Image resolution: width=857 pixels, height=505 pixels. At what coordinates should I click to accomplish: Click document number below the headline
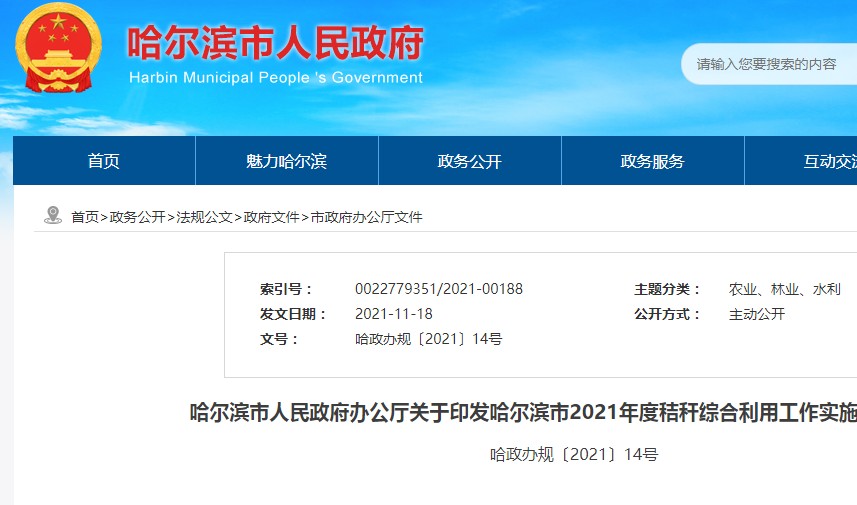tap(574, 454)
